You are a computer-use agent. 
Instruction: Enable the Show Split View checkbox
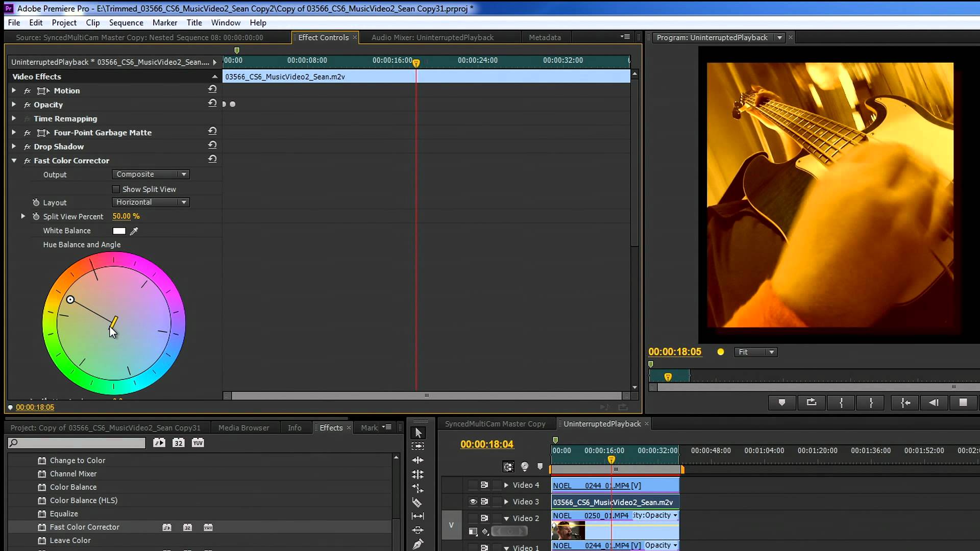tap(116, 189)
